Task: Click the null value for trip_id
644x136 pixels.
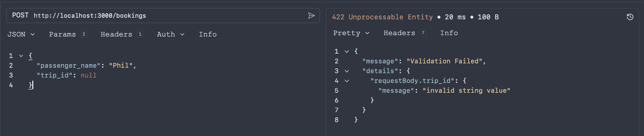Action: tap(89, 75)
